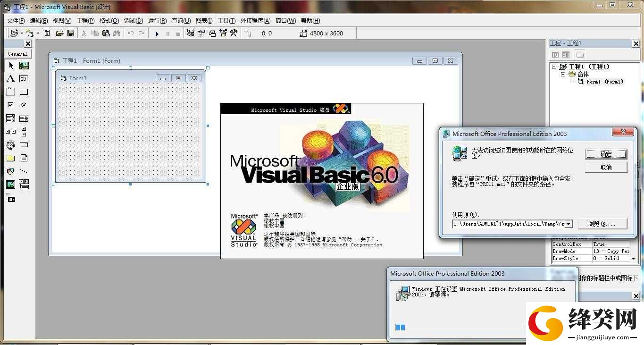The width and height of the screenshot is (644, 345).
Task: Open the Add Project dropdown arrow
Action: pos(21,34)
